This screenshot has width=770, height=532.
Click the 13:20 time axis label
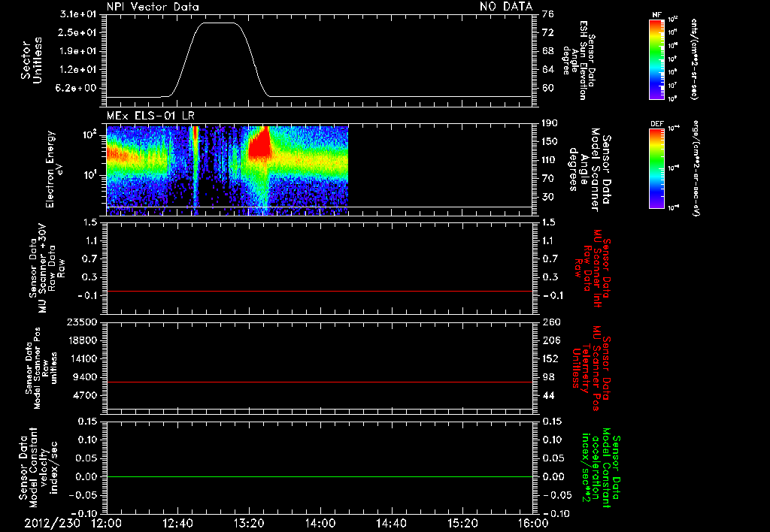(249, 523)
